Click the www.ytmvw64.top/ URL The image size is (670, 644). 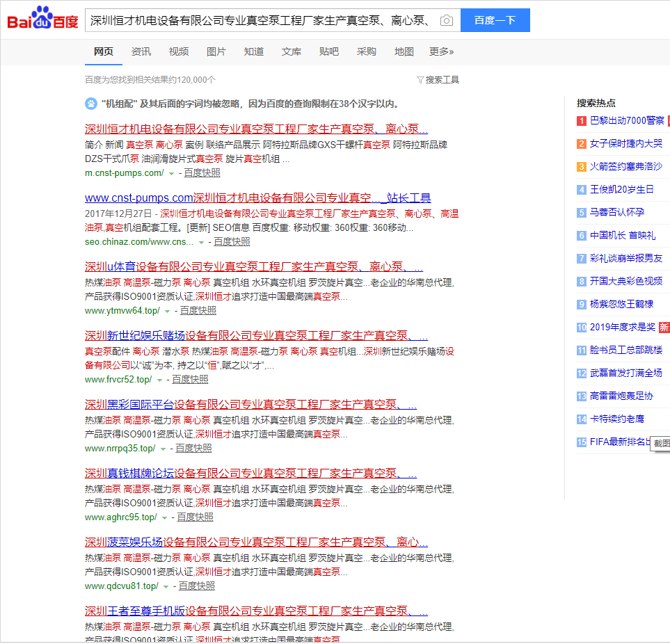tap(122, 310)
